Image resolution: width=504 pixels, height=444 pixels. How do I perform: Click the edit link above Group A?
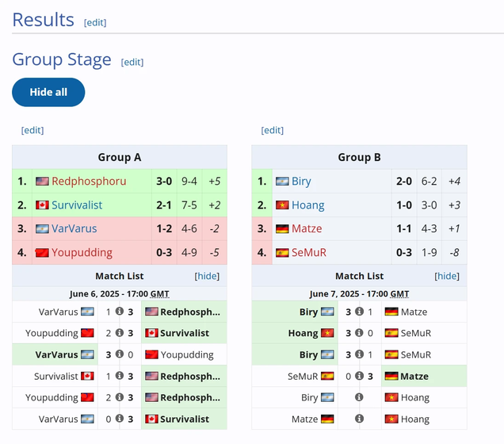click(x=32, y=130)
